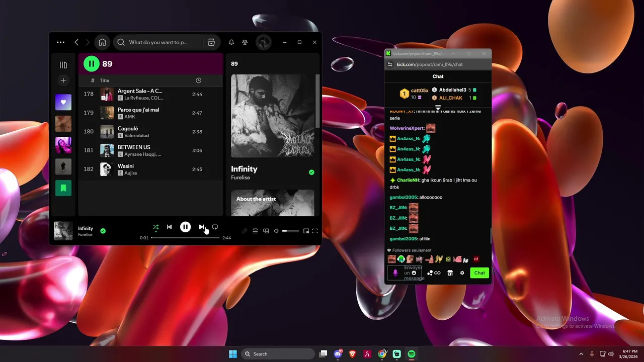Click the green saved checkmark beside bottom Infinity
This screenshot has height=362, width=644.
pos(103,231)
